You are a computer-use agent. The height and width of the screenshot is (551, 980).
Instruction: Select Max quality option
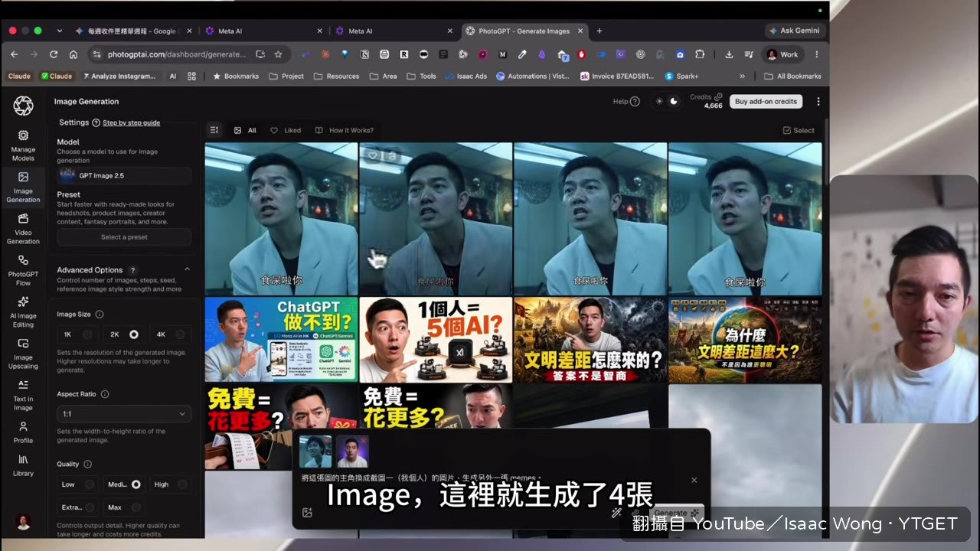(125, 507)
